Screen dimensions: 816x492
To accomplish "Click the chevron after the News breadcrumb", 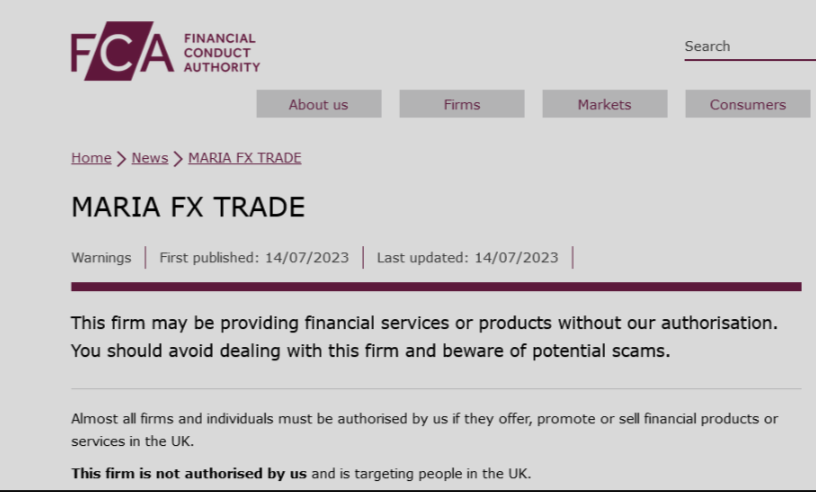I will point(178,159).
